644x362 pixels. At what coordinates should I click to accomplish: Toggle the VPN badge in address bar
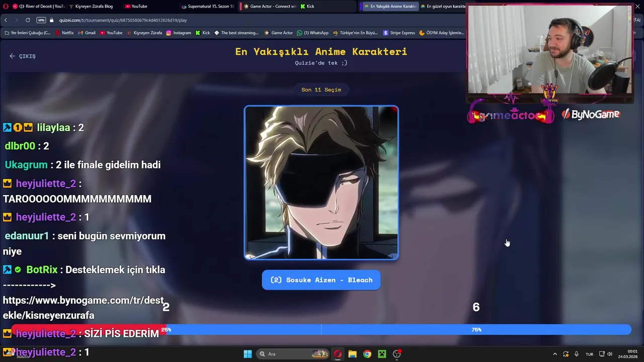coord(41,20)
